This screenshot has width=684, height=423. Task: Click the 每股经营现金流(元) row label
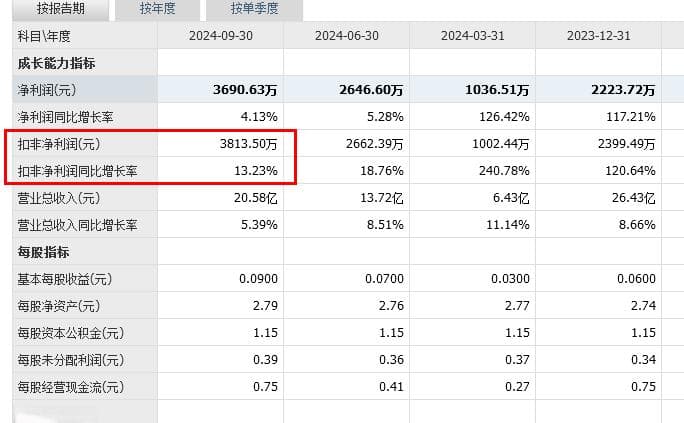(x=71, y=387)
